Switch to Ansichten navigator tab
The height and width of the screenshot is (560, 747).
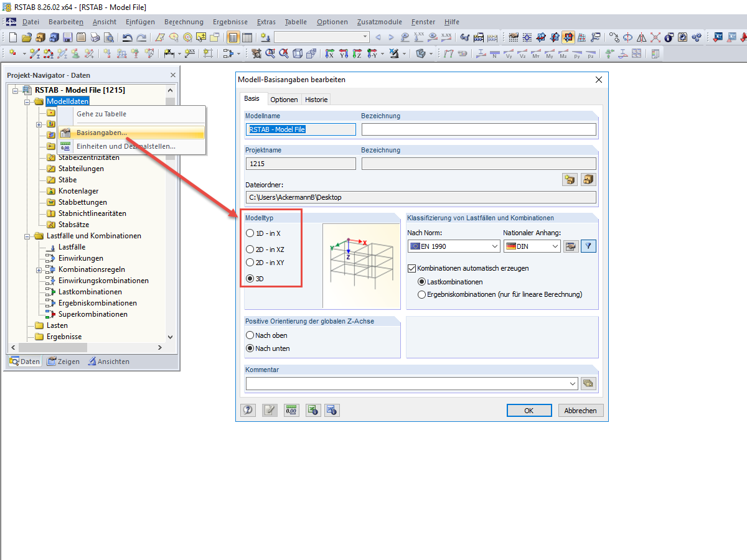108,362
